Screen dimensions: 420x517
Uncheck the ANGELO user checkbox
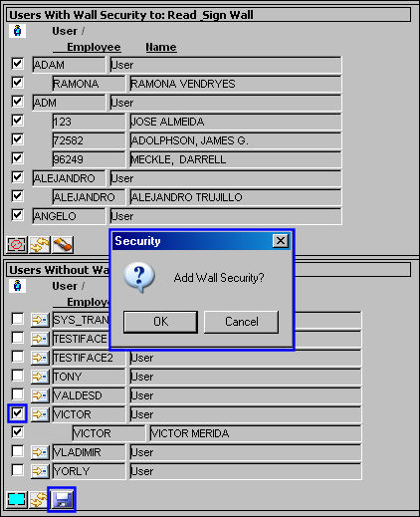[x=17, y=215]
